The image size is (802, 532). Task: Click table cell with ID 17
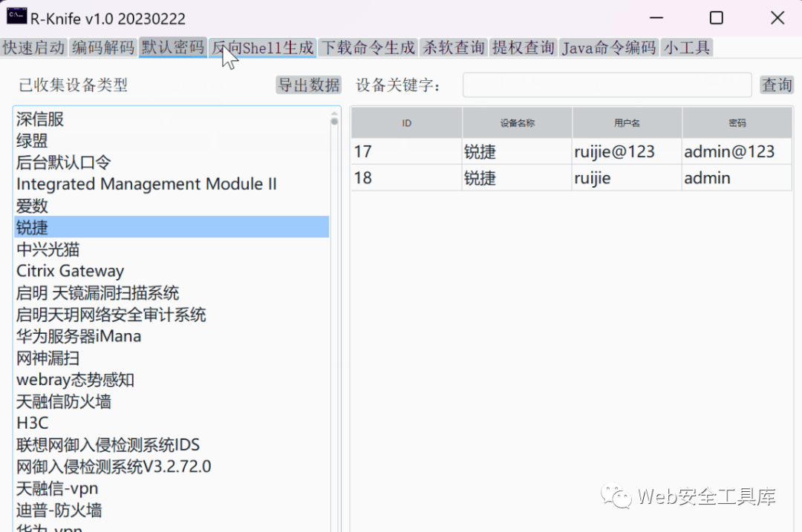[407, 151]
